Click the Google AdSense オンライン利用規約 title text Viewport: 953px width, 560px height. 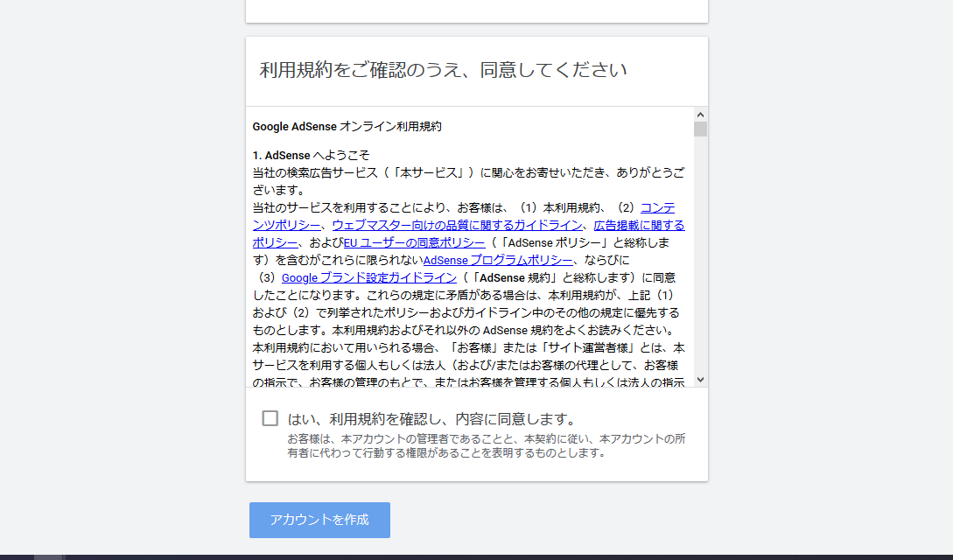(x=347, y=126)
